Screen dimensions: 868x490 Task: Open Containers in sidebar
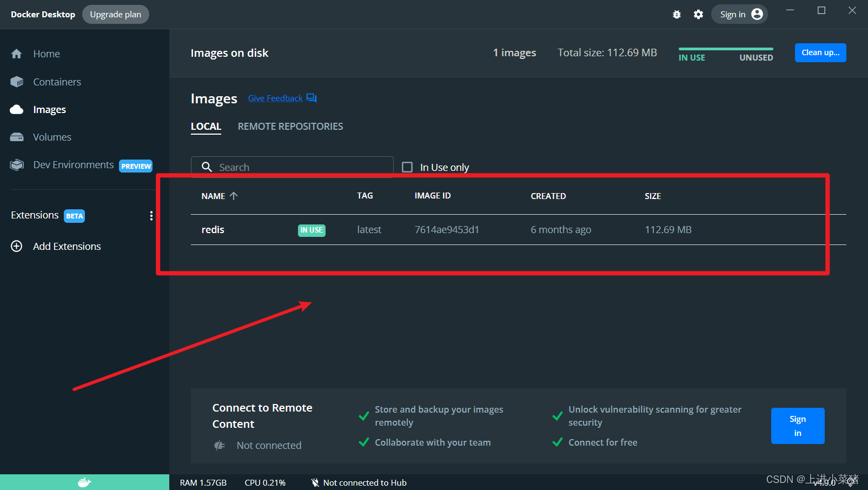point(57,82)
